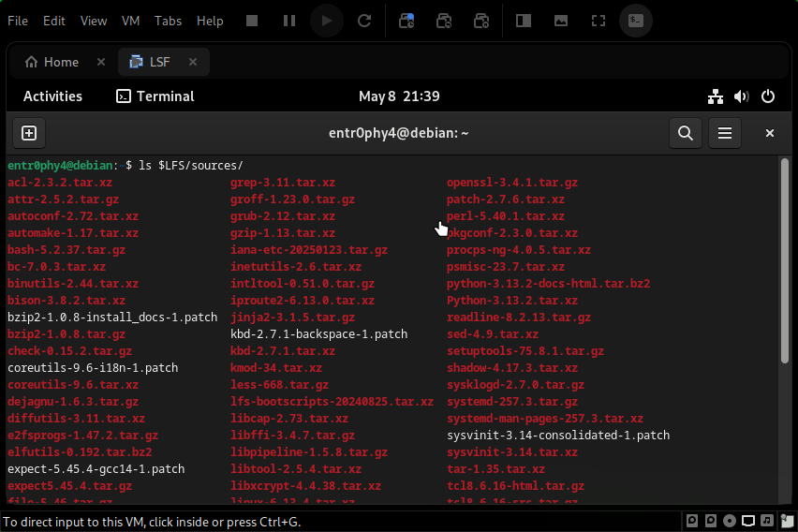Open the Tabs menu
The image size is (798, 532).
point(168,21)
